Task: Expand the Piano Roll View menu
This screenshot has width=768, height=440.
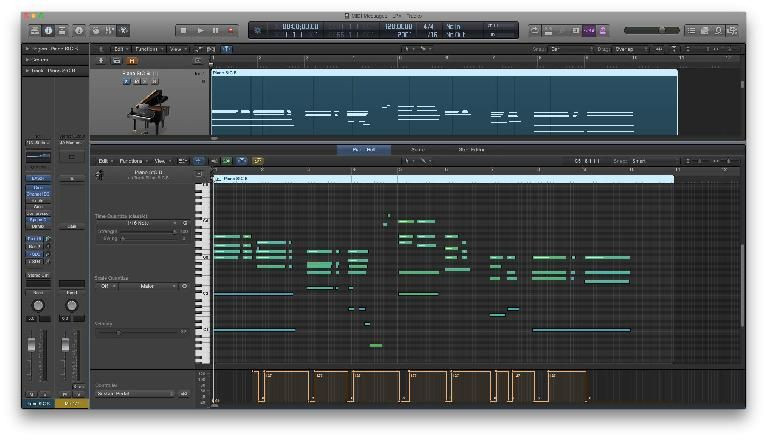Action: pyautogui.click(x=159, y=160)
